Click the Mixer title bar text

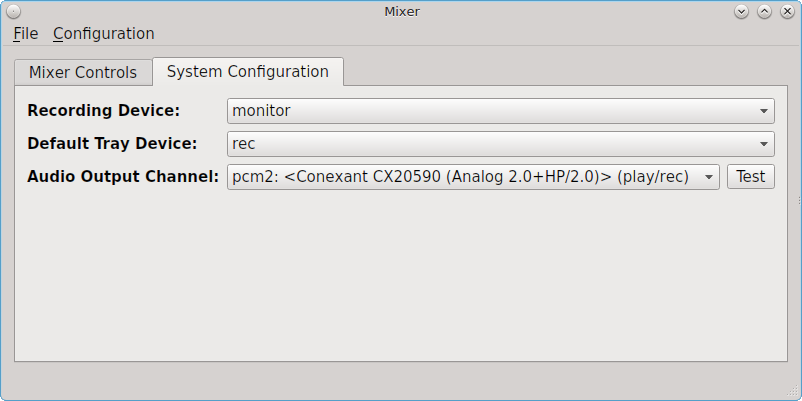(x=402, y=11)
